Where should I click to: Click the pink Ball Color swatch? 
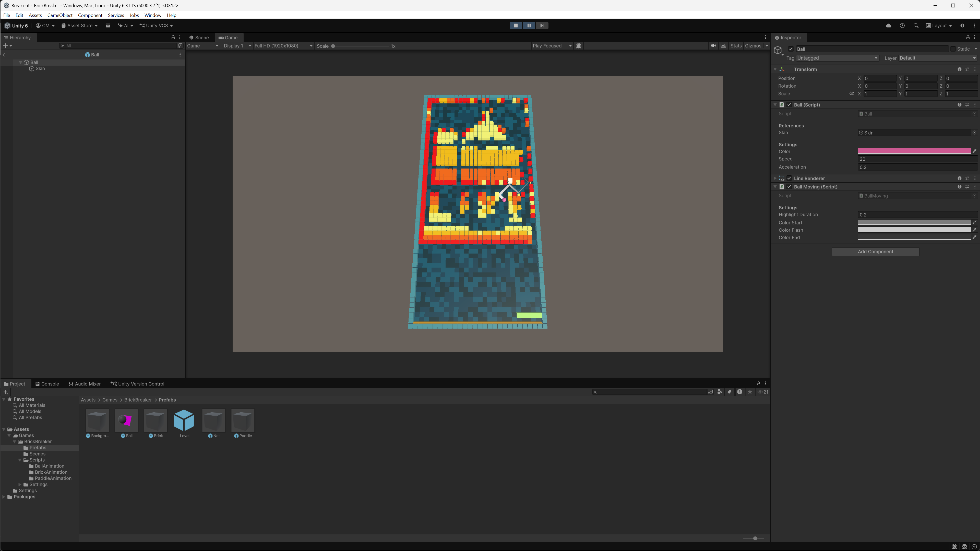pos(914,151)
